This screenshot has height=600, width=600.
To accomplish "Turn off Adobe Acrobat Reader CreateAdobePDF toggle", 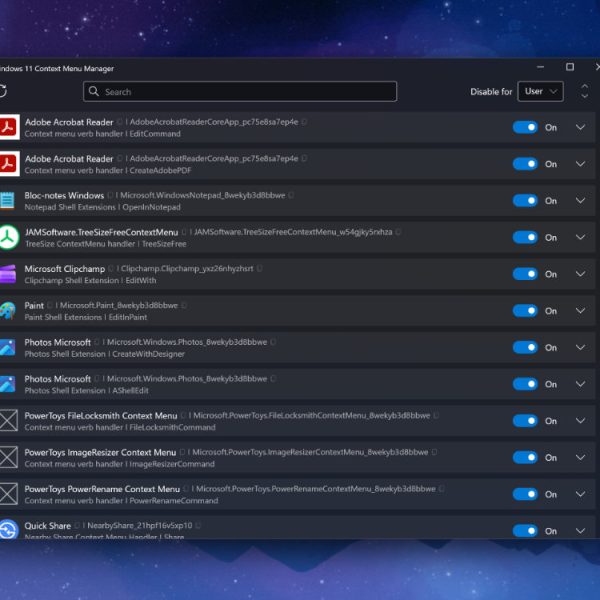I will point(525,164).
